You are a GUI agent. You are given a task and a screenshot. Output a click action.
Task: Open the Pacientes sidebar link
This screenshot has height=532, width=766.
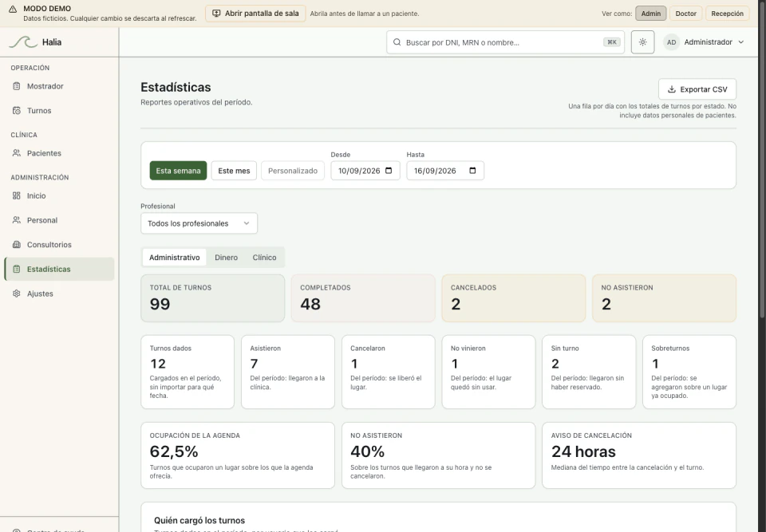click(x=59, y=153)
